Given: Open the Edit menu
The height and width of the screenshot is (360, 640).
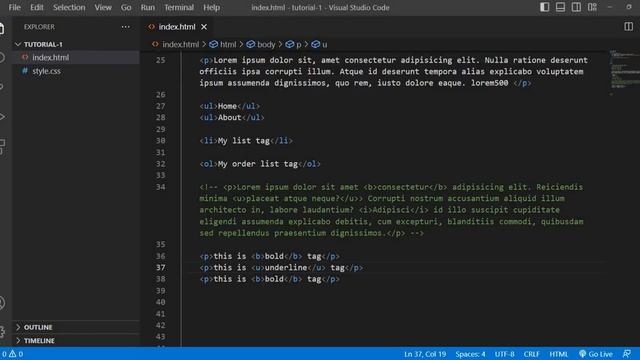Looking at the screenshot, I should point(36,7).
